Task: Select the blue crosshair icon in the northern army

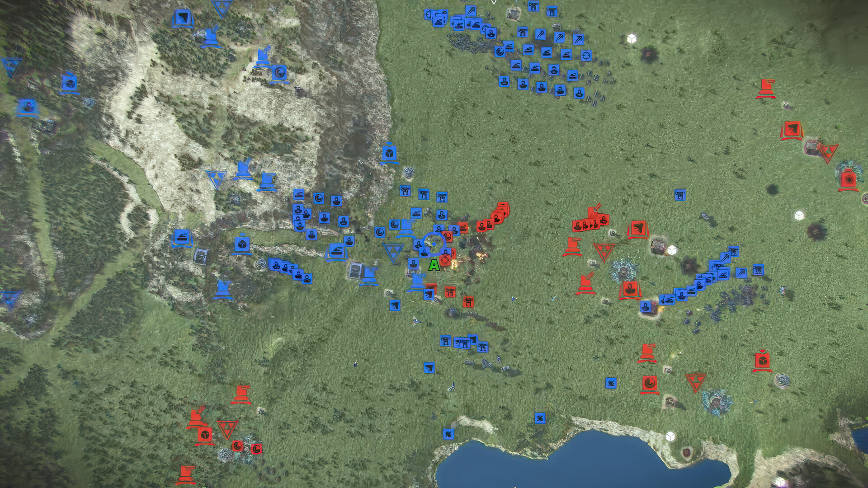Action: coord(586,56)
